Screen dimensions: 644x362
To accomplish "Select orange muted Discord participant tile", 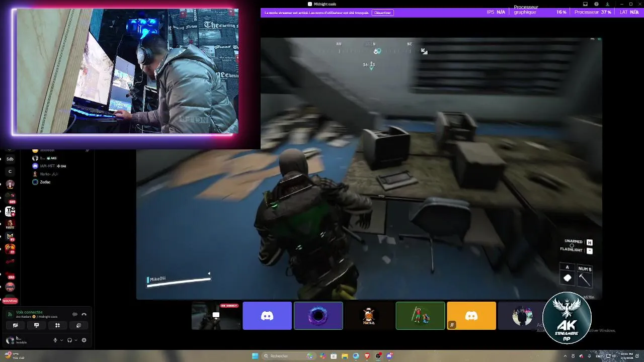I will [x=471, y=316].
